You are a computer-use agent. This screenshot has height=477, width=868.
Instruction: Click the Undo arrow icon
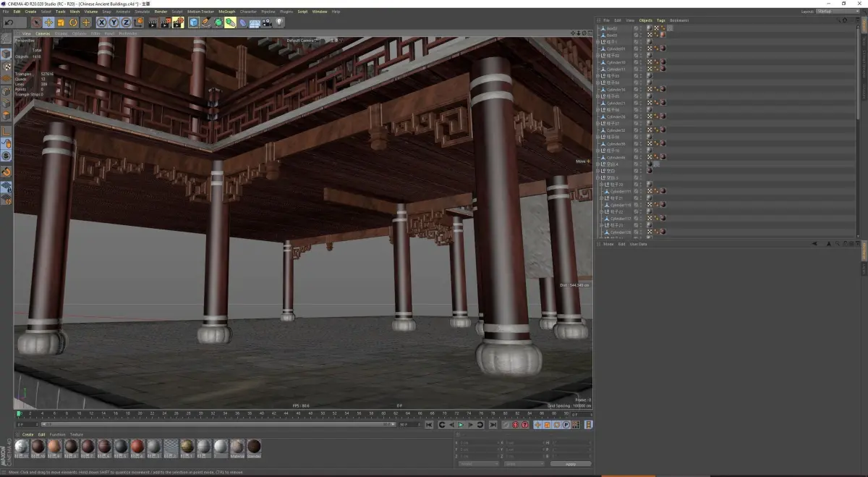9,22
